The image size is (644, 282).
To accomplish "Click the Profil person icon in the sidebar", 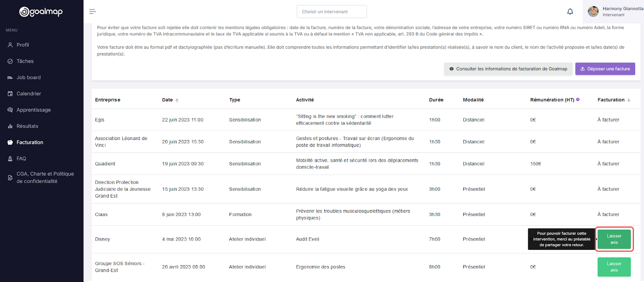I will tap(10, 45).
